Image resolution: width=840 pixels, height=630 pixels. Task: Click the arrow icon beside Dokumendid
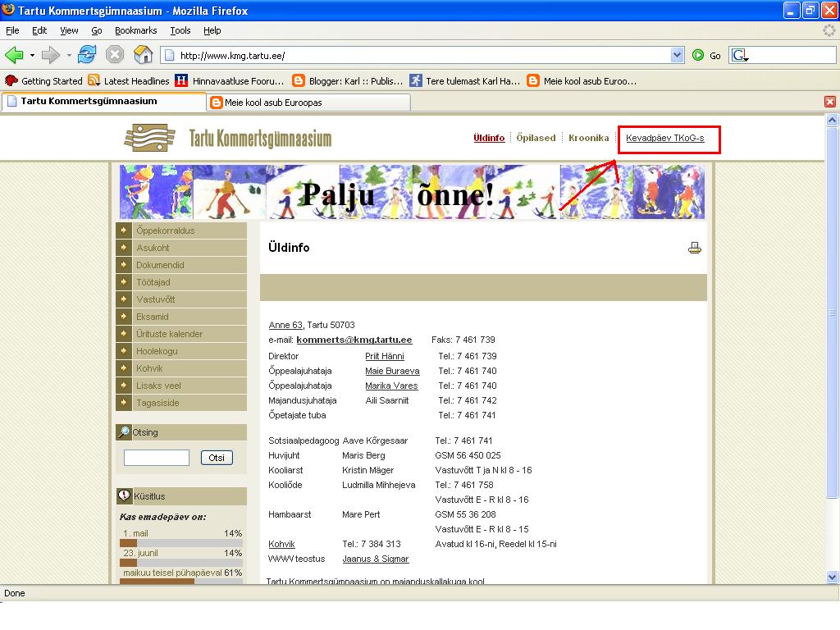click(124, 265)
